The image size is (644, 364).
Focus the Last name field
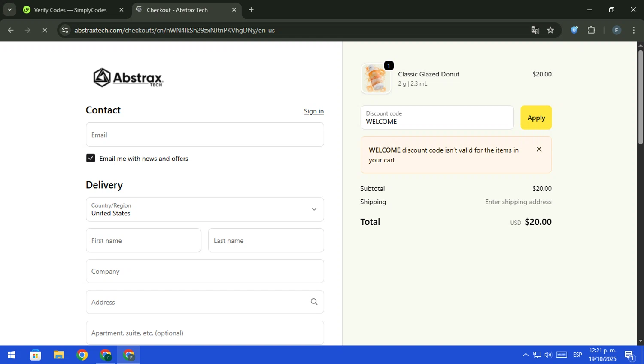click(x=266, y=240)
